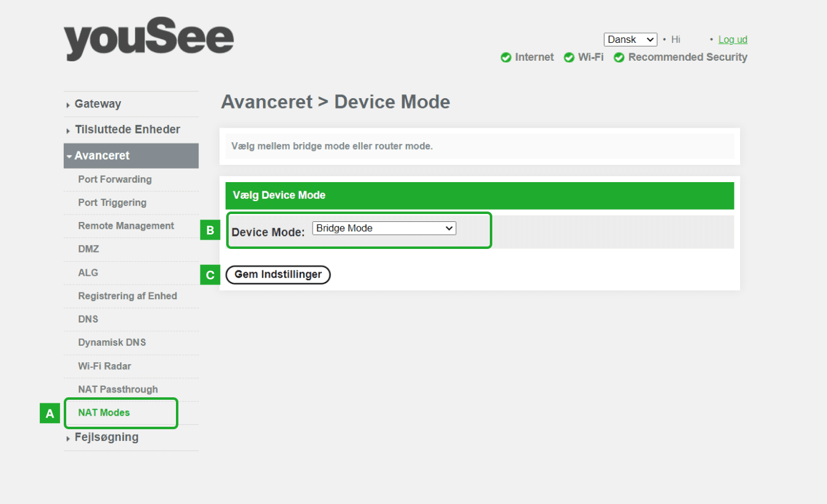Open the Dansk language dropdown
The height and width of the screenshot is (504, 827).
click(x=630, y=40)
